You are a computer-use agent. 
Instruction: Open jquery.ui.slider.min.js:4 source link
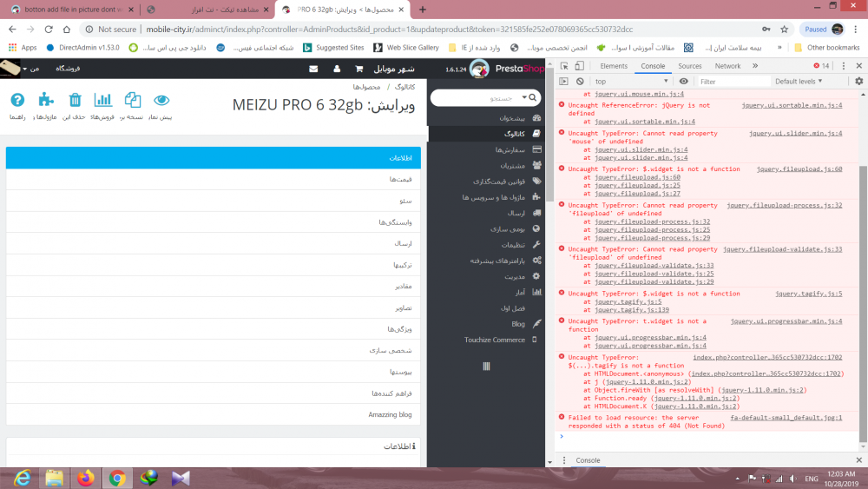pos(795,133)
